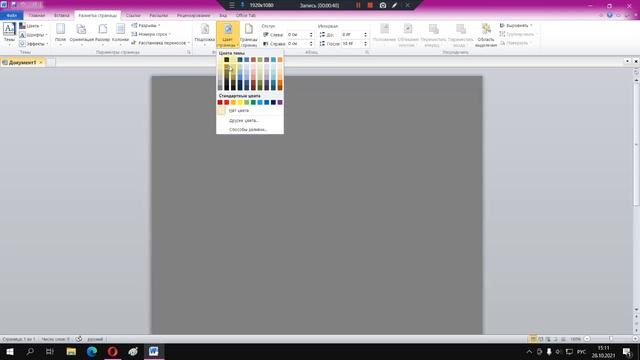Pick the black theme color in top row
640x360 pixels.
click(227, 60)
